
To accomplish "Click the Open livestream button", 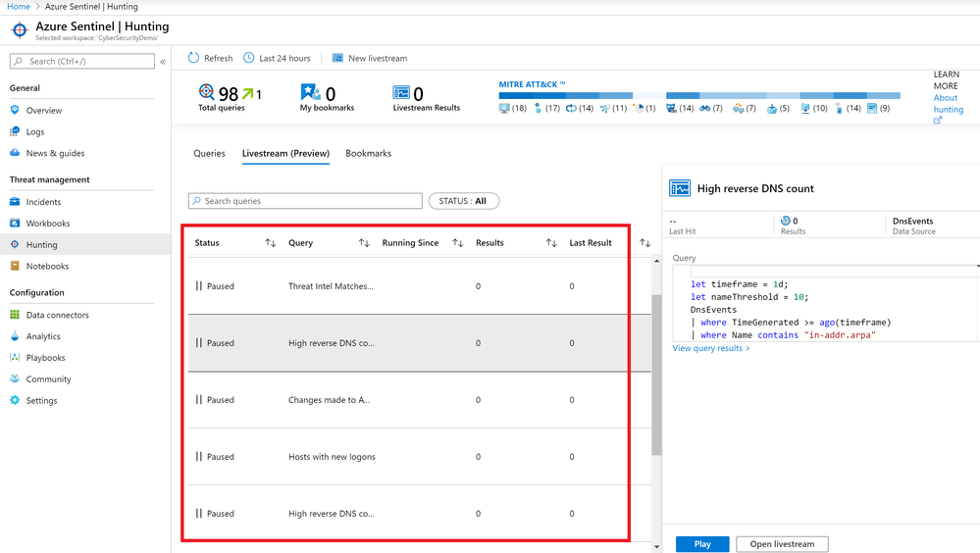I will coord(782,544).
